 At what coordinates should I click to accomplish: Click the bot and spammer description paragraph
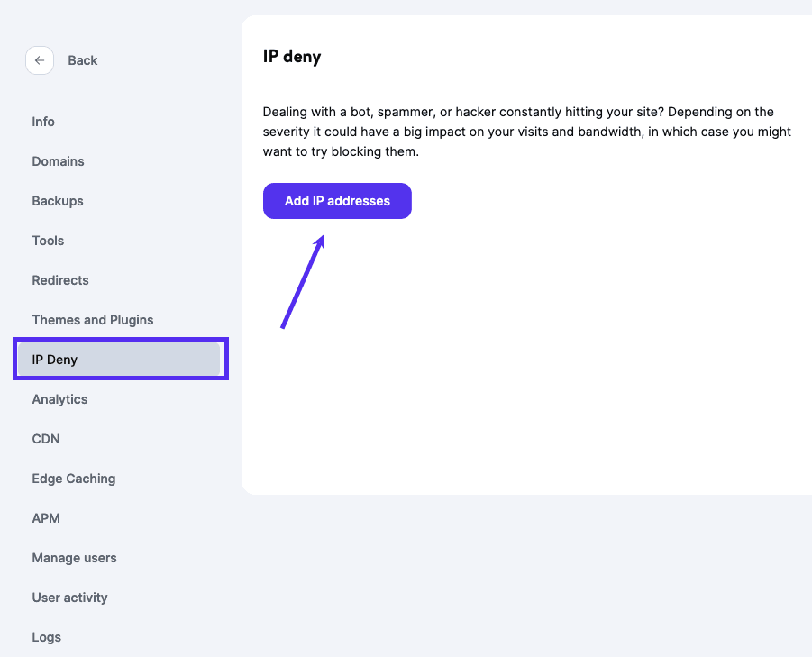point(526,132)
